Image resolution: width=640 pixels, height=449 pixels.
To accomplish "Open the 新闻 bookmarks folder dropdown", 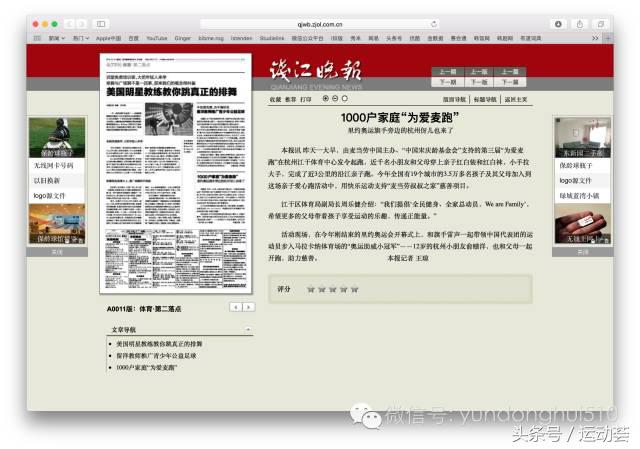I will click(55, 37).
